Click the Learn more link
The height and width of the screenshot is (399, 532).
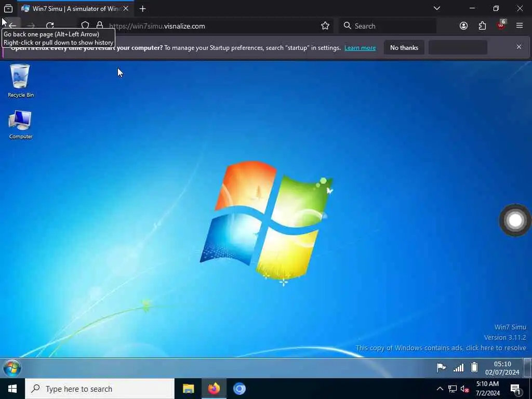[x=360, y=48]
